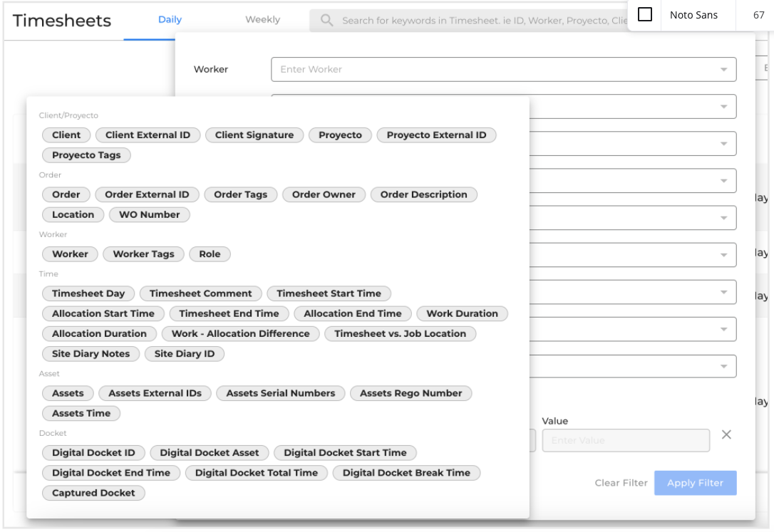
Task: Choose the Client Signature chip
Action: (254, 135)
